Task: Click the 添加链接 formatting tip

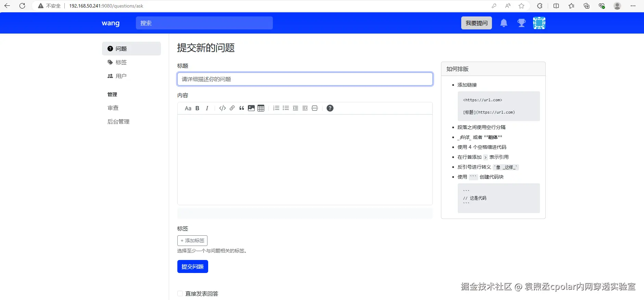Action: point(467,85)
